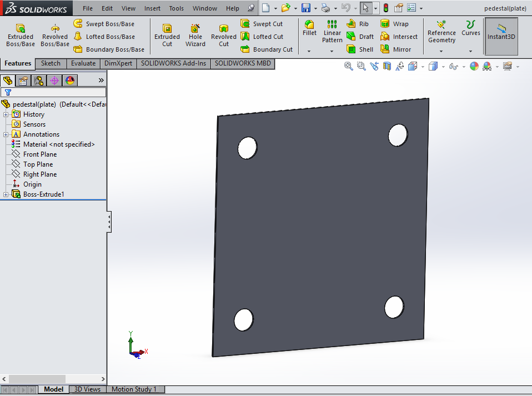The width and height of the screenshot is (532, 396).
Task: Expand the Annotations tree node
Action: click(6, 135)
